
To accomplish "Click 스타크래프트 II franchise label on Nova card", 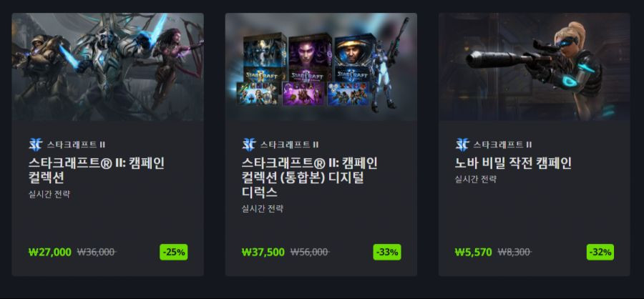I will 503,144.
